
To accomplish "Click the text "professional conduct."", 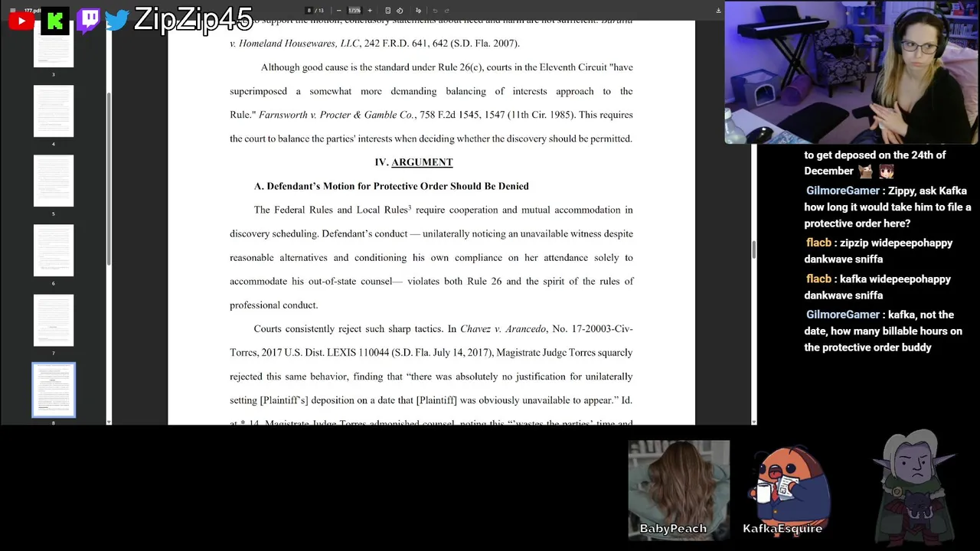I will [x=273, y=305].
